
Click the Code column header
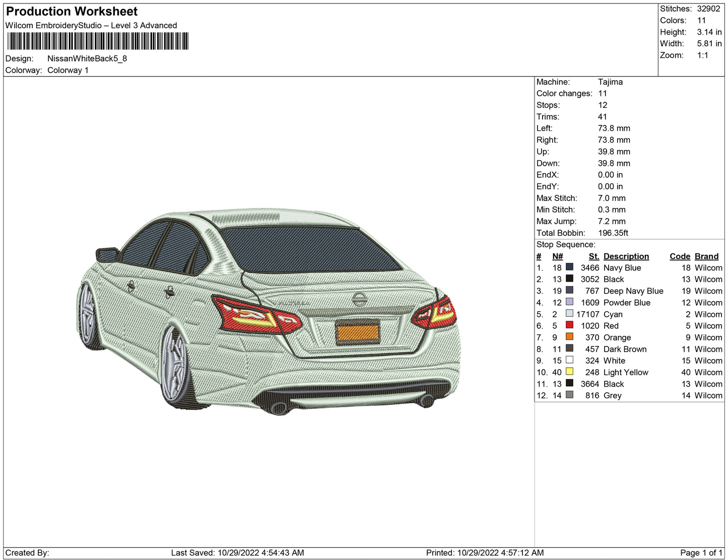[x=680, y=256]
